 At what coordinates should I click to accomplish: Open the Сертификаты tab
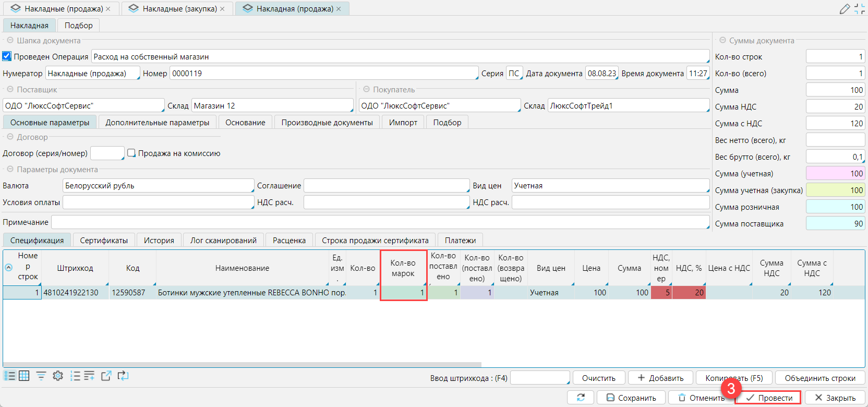[104, 240]
